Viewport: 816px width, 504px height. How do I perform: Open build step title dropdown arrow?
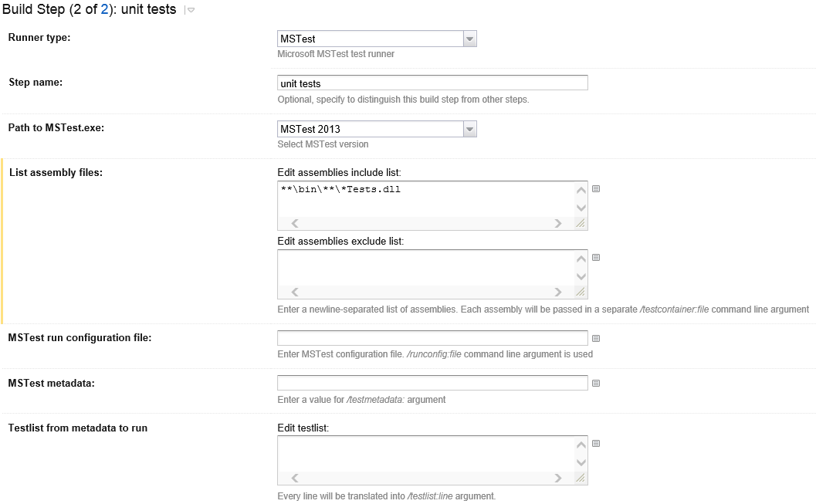point(191,10)
